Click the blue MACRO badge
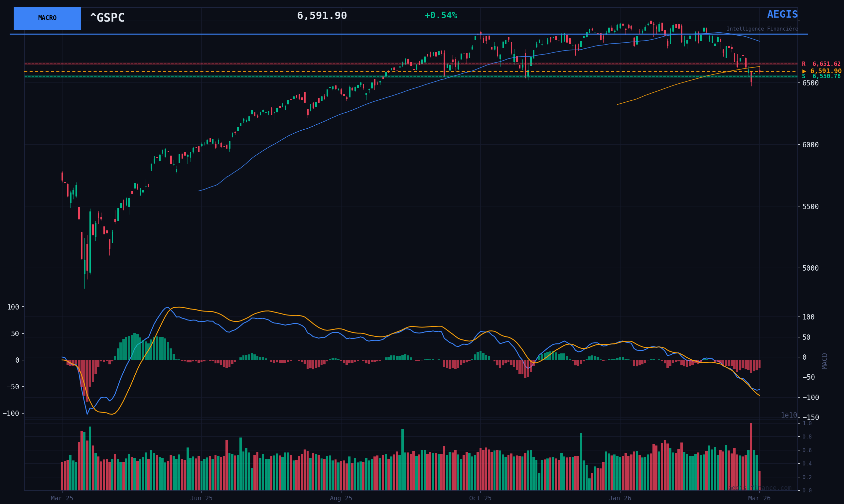The image size is (844, 504). pyautogui.click(x=47, y=18)
